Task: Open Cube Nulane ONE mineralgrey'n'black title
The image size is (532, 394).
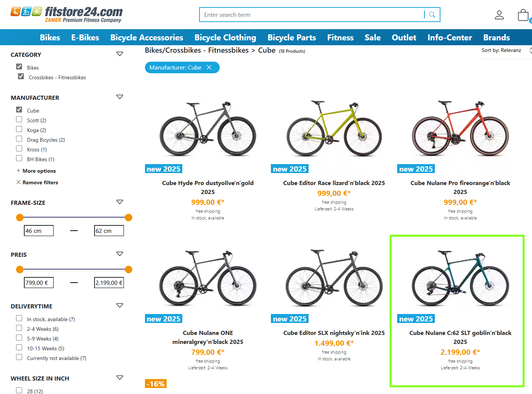Action: 208,337
